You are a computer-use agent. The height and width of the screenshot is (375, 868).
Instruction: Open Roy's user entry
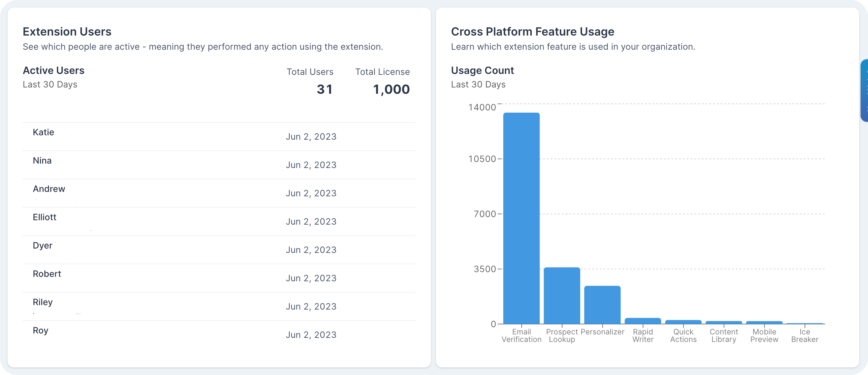click(x=219, y=335)
